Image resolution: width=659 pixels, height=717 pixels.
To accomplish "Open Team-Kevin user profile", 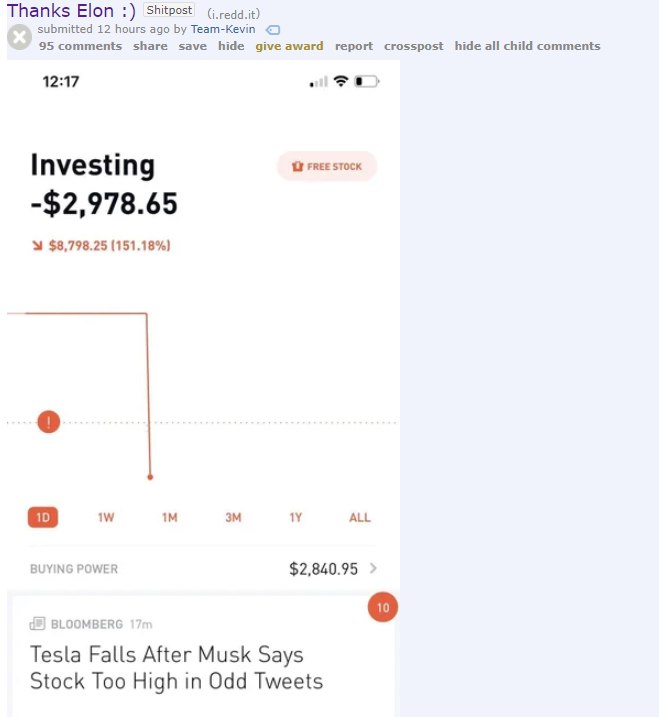I will 223,29.
